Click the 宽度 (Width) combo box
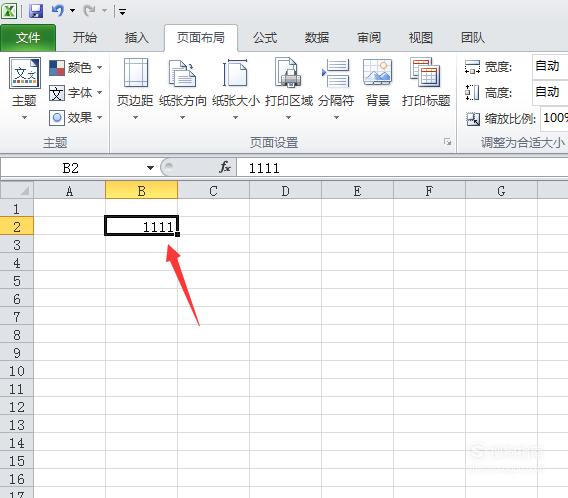The image size is (568, 498). tap(550, 67)
